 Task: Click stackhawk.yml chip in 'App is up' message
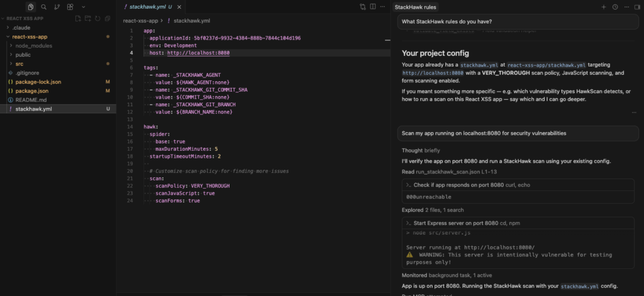(579, 286)
